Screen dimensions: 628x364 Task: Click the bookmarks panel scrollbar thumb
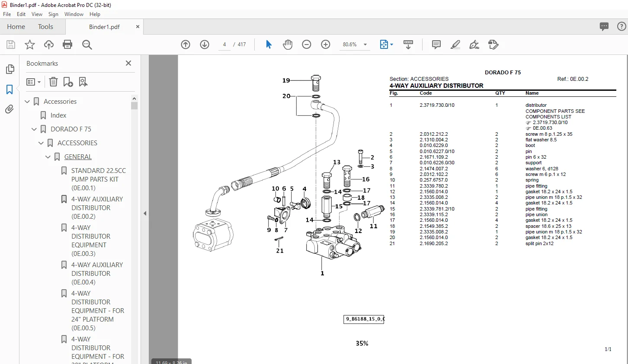[135, 105]
